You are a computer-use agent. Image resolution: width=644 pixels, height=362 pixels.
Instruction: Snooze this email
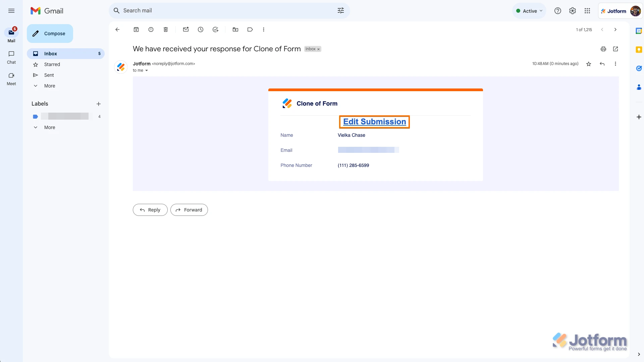pos(201,29)
